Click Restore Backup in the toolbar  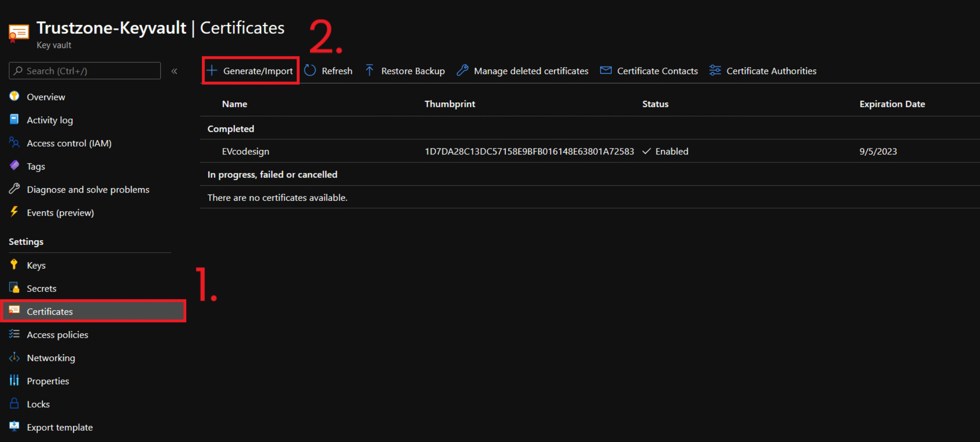(404, 70)
